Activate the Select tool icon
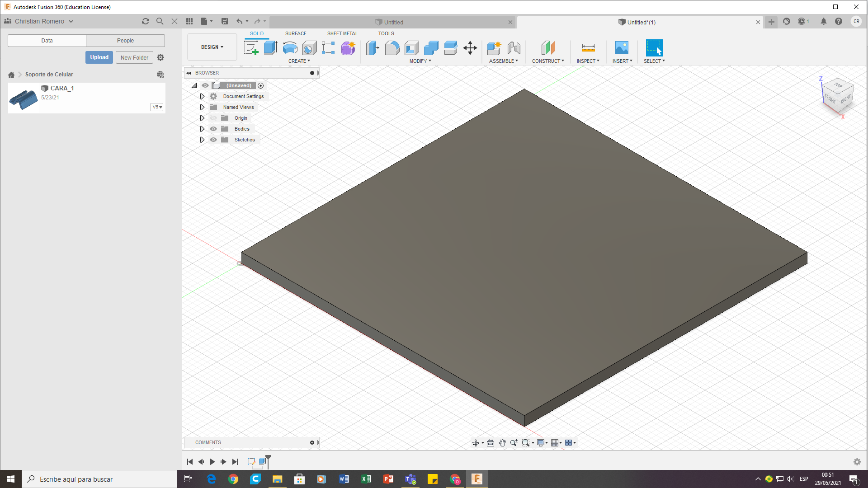The image size is (868, 488). coord(654,47)
